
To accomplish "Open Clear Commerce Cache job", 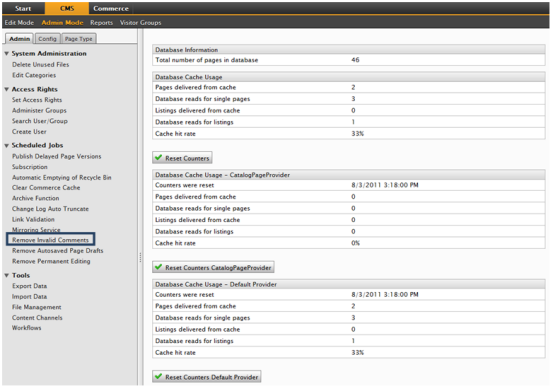I will click(46, 188).
